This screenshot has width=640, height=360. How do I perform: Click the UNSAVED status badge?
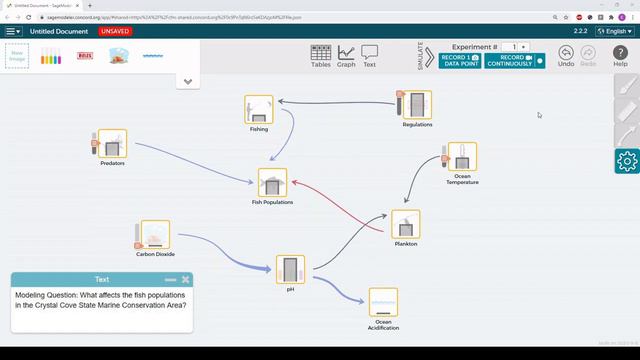point(115,31)
